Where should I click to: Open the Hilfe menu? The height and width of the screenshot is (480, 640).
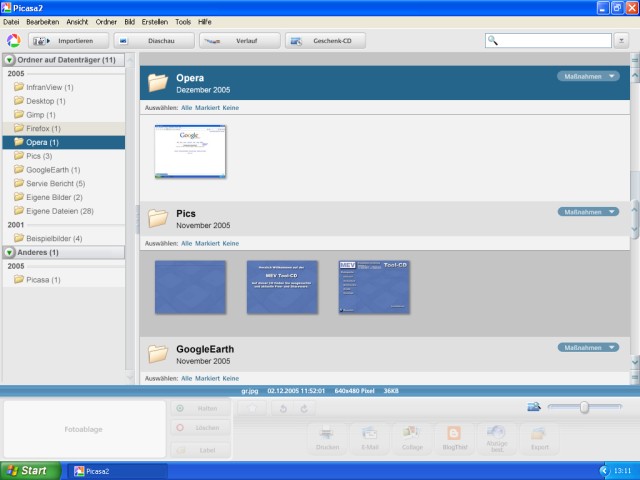(x=204, y=22)
